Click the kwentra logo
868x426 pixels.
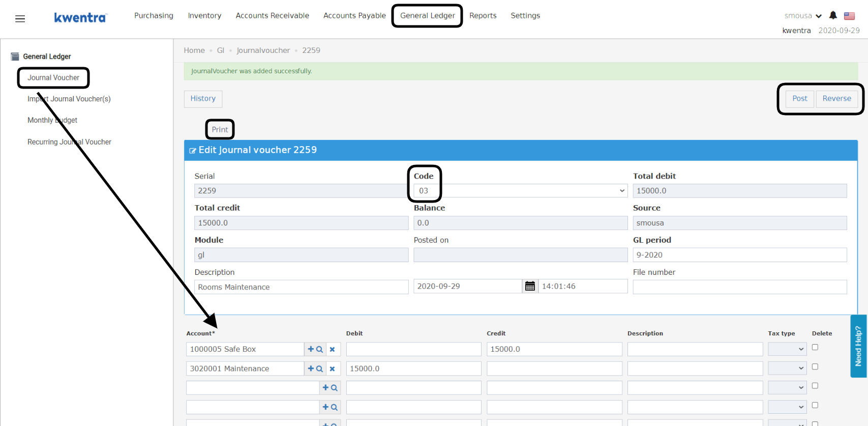click(80, 18)
